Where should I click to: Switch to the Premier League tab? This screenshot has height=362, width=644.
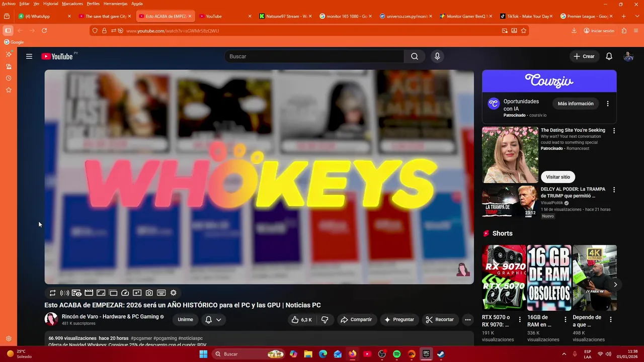[x=586, y=16]
